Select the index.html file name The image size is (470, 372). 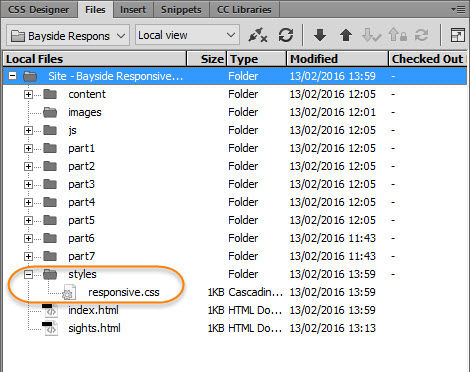click(x=93, y=310)
